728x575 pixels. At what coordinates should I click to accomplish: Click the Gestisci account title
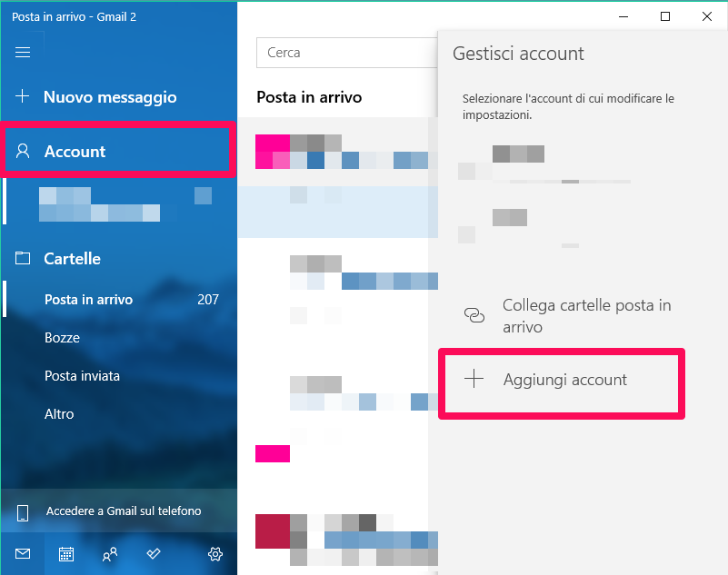518,54
